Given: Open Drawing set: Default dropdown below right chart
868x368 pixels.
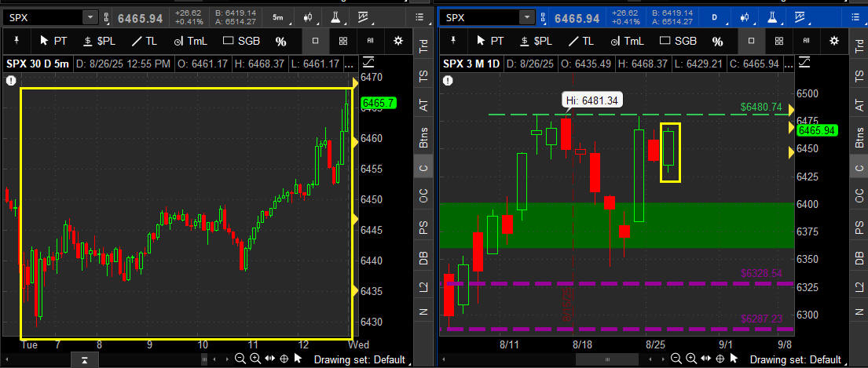Looking at the screenshot, I should click(796, 359).
